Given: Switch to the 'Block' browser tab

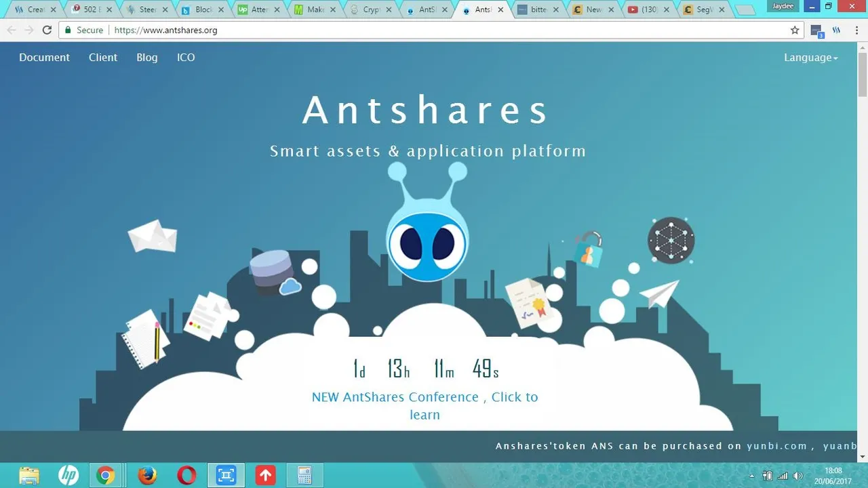Looking at the screenshot, I should pyautogui.click(x=203, y=9).
